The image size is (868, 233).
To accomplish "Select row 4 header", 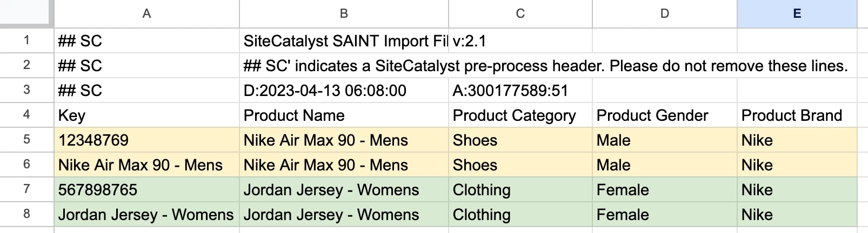I will tap(26, 115).
